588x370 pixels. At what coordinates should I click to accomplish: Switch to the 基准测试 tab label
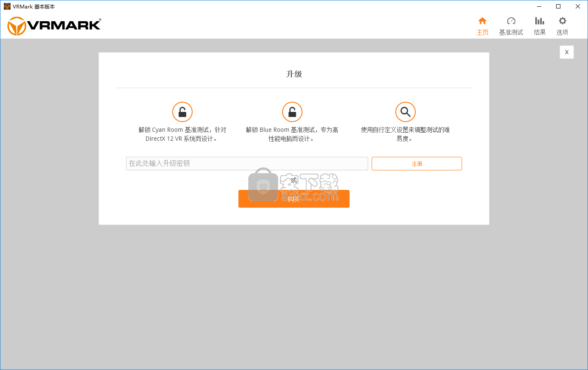click(511, 32)
